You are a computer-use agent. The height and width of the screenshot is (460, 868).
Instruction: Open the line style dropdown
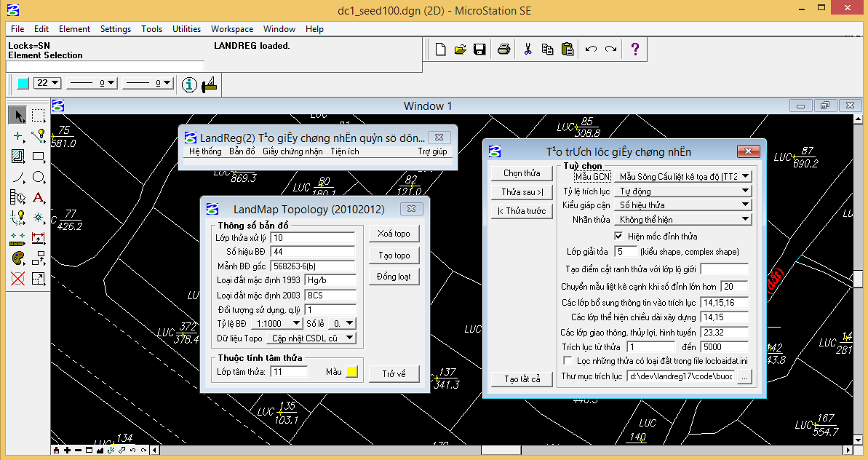pyautogui.click(x=92, y=83)
